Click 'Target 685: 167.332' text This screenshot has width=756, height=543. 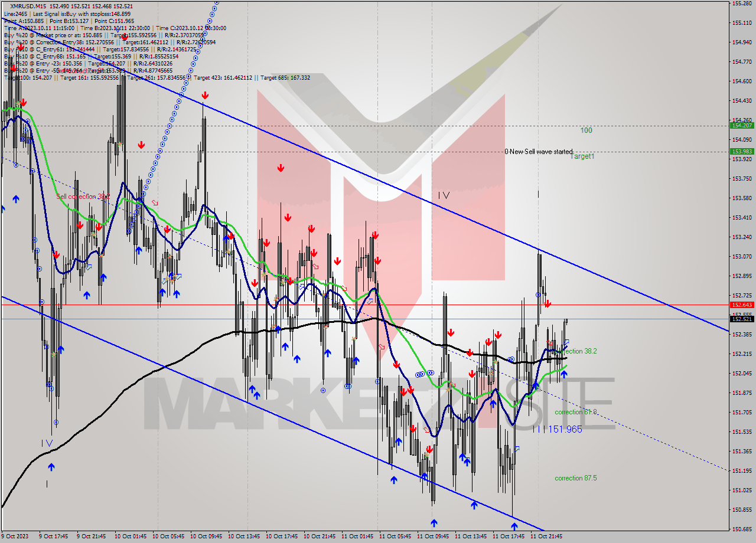click(x=285, y=77)
